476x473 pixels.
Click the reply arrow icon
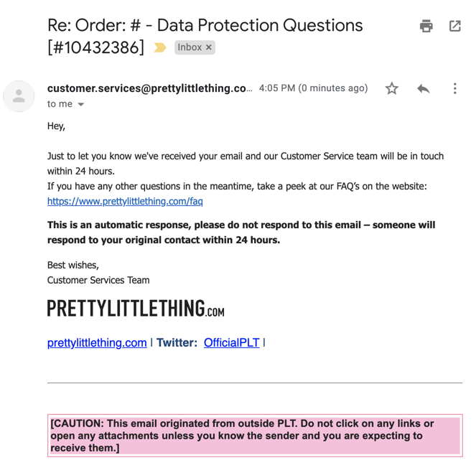pos(423,88)
